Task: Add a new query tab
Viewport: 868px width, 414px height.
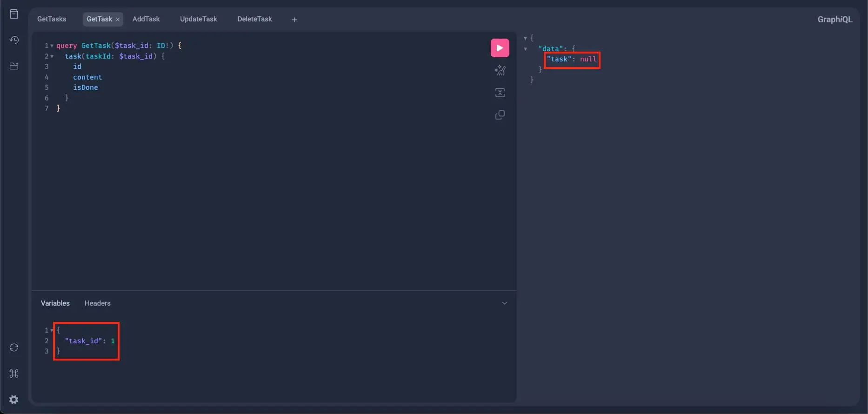Action: click(294, 20)
